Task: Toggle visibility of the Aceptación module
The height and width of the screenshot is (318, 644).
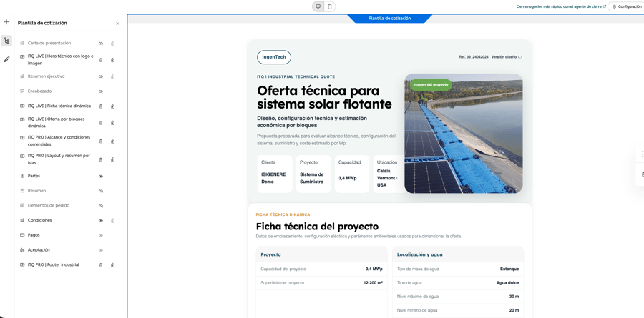Action: [101, 250]
